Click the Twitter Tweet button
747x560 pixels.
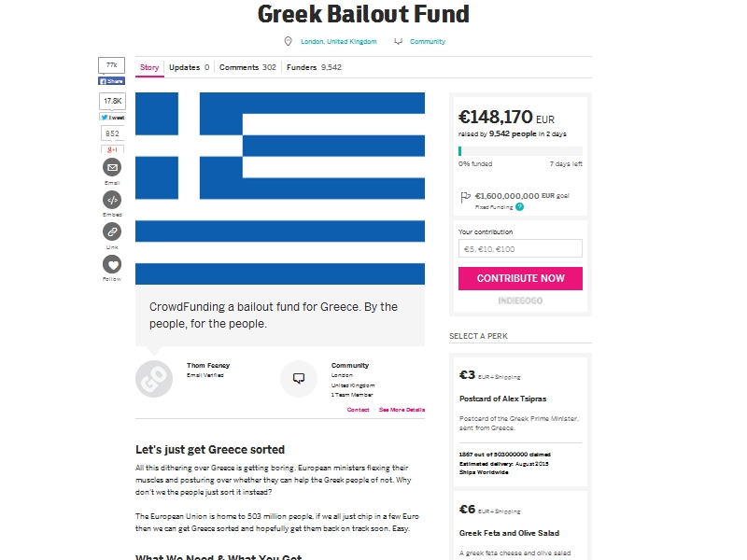tap(112, 118)
